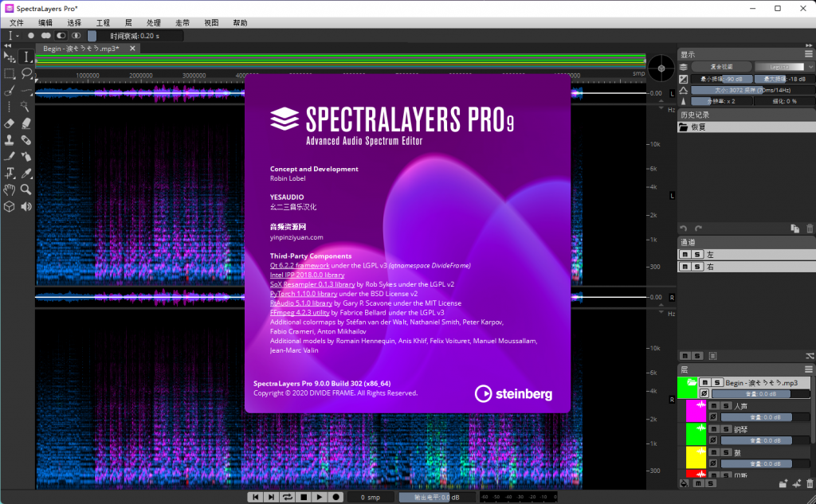Open the 显示 panel options menu

pos(809,54)
